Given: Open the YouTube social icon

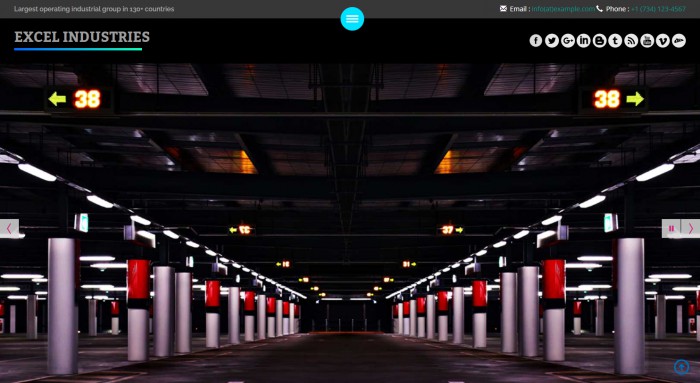Looking at the screenshot, I should tap(647, 41).
